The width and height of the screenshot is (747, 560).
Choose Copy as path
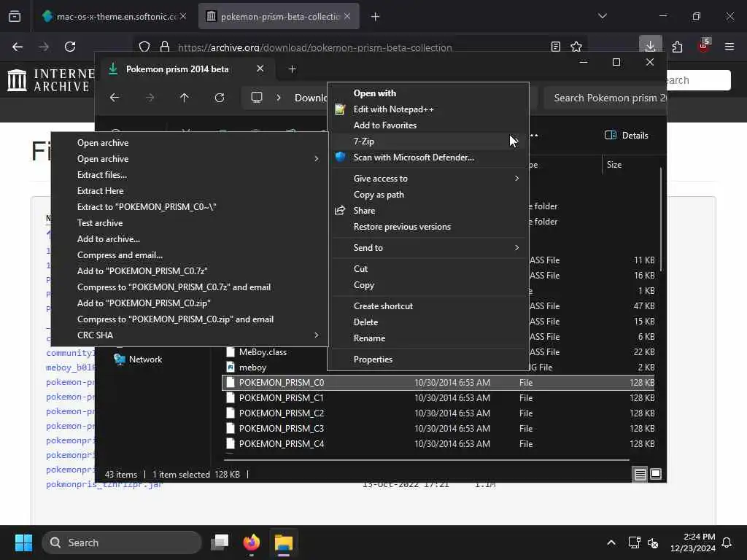tap(428, 195)
